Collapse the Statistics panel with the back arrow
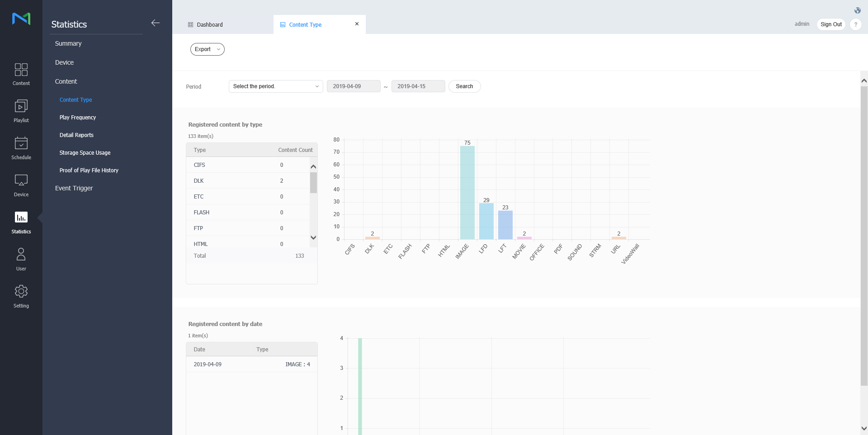 (x=156, y=23)
